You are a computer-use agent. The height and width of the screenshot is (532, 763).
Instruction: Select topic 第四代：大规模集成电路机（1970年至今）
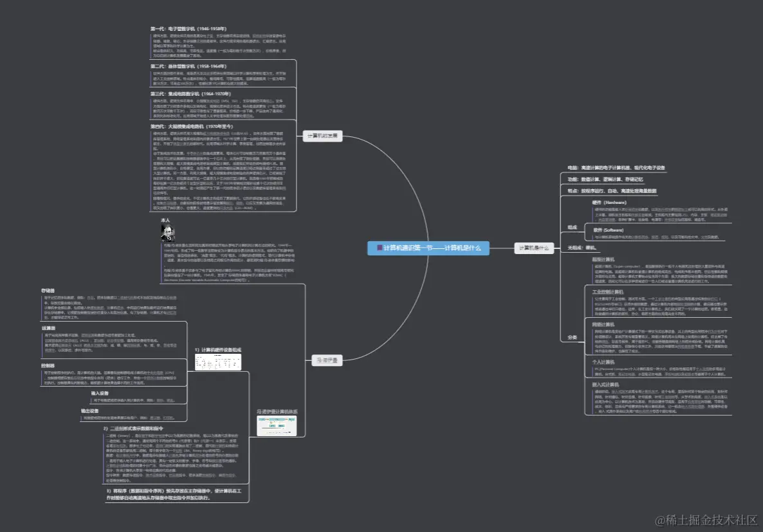coord(192,127)
